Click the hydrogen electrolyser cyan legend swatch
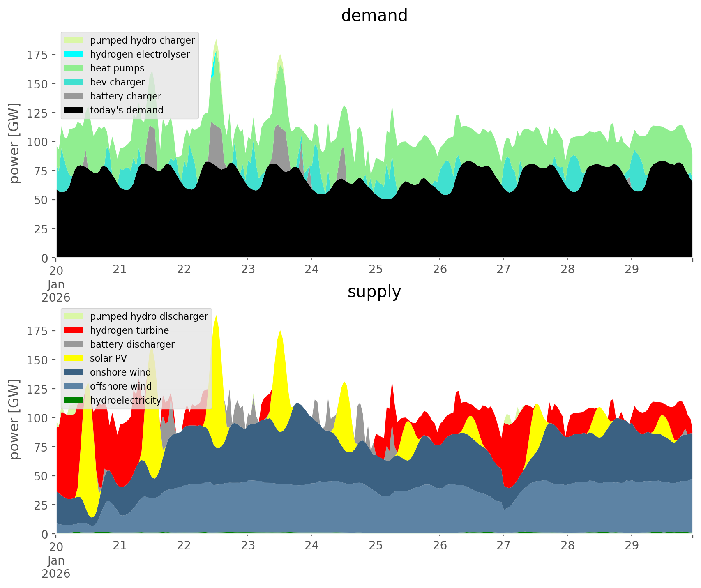Screen dimensions: 701x588 [x=74, y=54]
